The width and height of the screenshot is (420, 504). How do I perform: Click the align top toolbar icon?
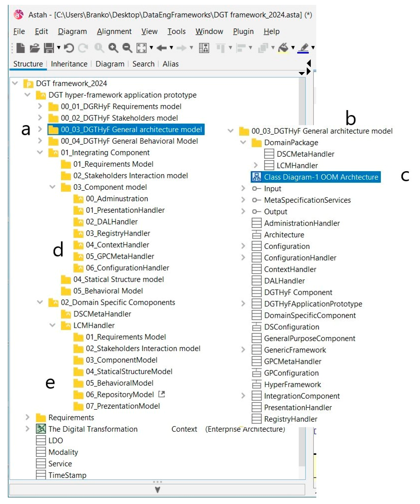(221, 48)
